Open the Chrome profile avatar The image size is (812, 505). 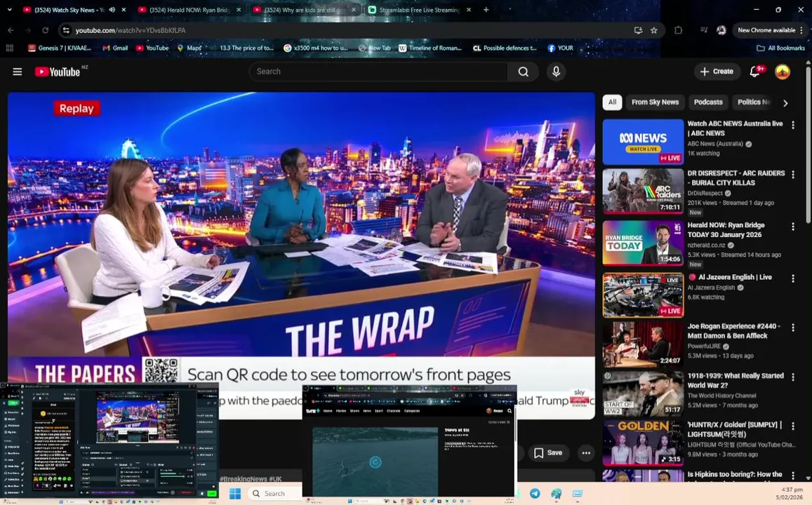721,30
